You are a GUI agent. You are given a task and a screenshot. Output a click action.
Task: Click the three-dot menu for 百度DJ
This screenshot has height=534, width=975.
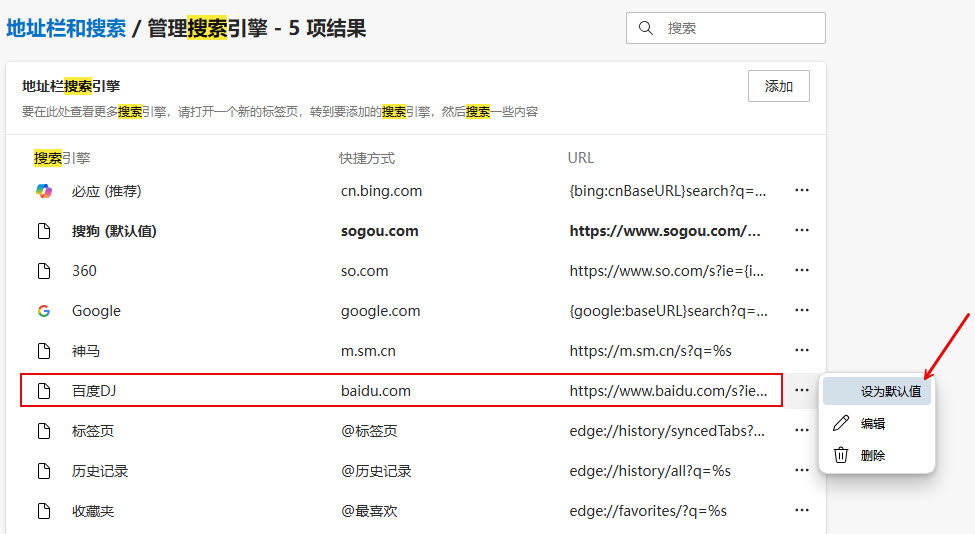click(x=802, y=390)
